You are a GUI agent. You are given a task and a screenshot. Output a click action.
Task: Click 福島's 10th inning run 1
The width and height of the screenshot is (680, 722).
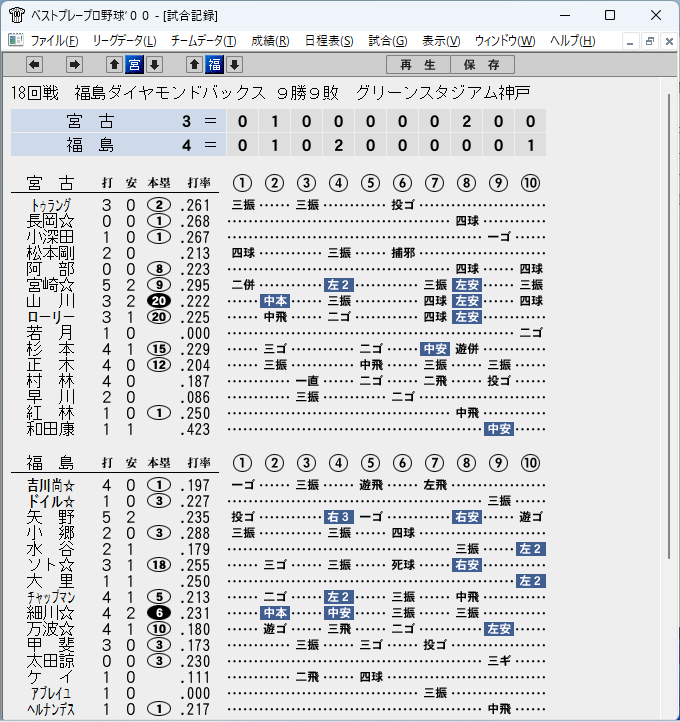530,145
